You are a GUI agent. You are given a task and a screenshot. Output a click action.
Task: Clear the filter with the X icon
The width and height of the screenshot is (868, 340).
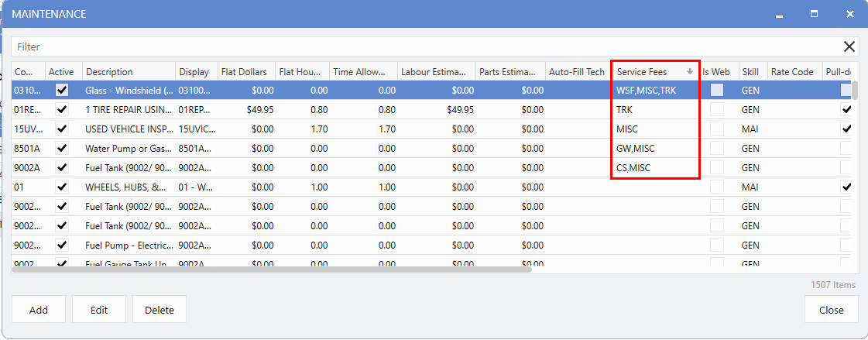pyautogui.click(x=849, y=46)
